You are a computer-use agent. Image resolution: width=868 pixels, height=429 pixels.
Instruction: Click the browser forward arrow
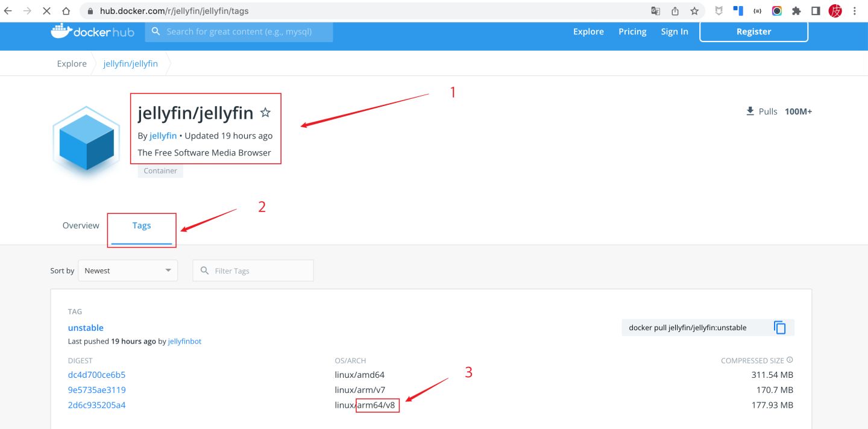(x=27, y=11)
